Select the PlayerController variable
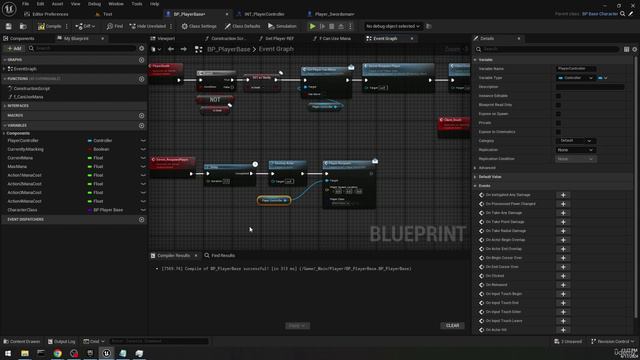Viewport: 640px width, 360px height. point(23,140)
